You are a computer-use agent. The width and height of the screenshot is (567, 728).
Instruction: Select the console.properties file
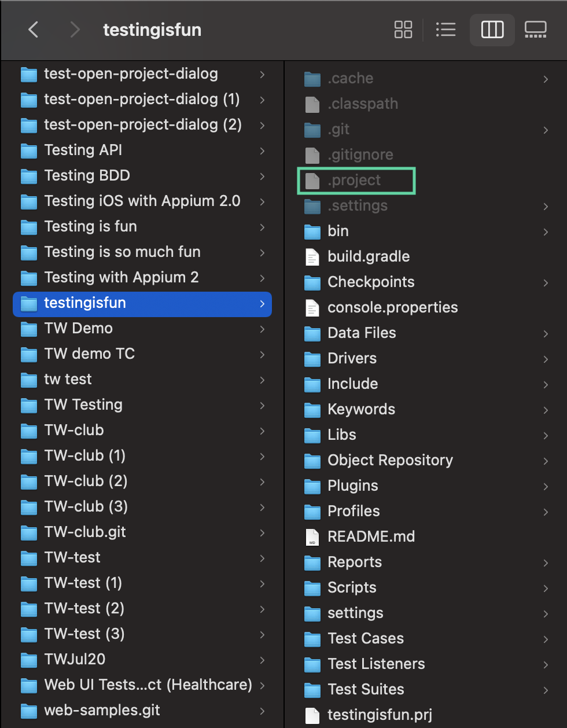pyautogui.click(x=392, y=308)
